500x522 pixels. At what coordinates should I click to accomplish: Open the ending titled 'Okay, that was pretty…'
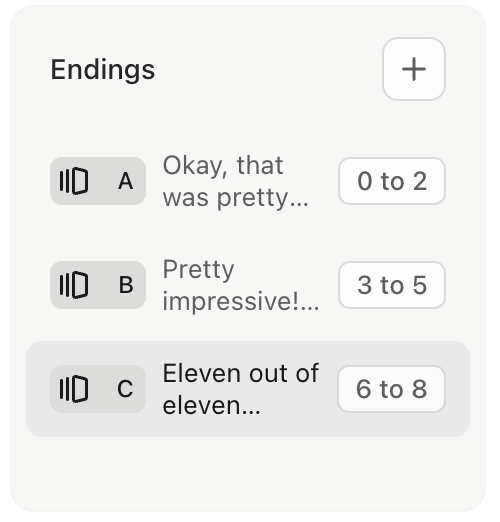pos(235,182)
